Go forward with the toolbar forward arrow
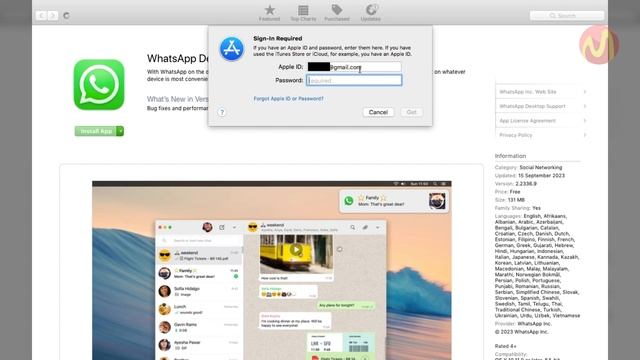This screenshot has width=640, height=360. pos(53,16)
